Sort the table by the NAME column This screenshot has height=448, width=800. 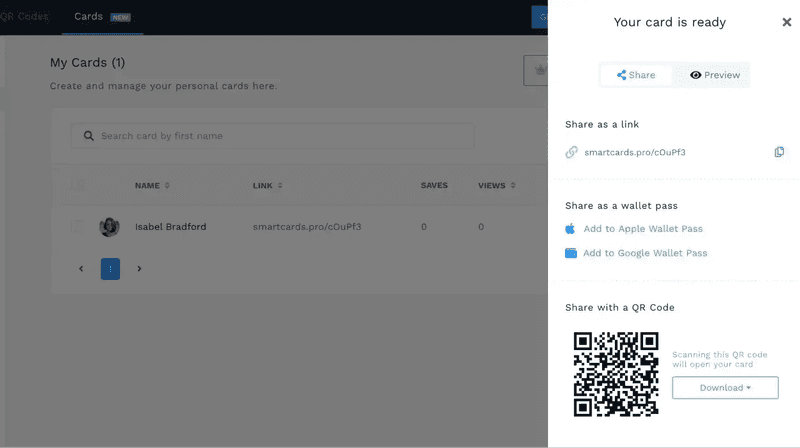[152, 185]
